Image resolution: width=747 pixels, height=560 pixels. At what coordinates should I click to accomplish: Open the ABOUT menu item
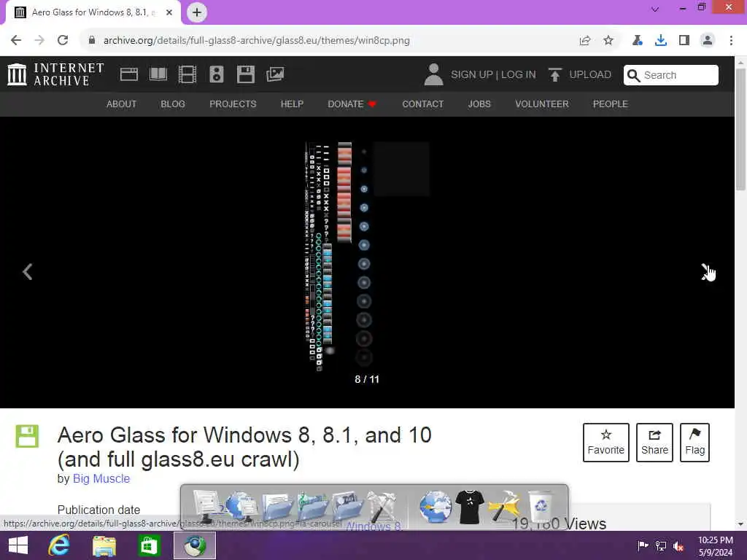(122, 104)
